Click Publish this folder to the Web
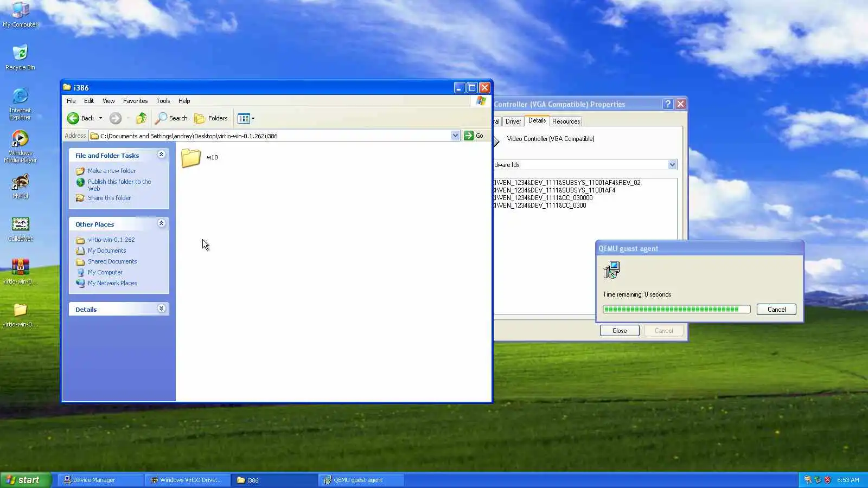The width and height of the screenshot is (868, 488). coord(119,185)
